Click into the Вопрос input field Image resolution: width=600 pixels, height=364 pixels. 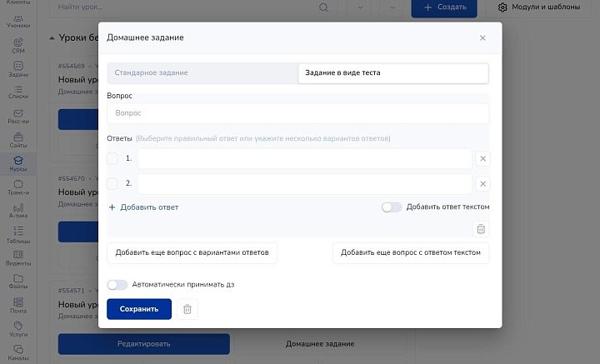(297, 112)
